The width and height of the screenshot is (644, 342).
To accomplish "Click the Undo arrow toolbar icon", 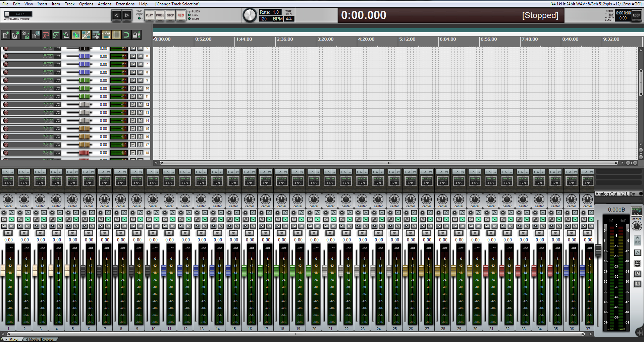I will (x=46, y=35).
